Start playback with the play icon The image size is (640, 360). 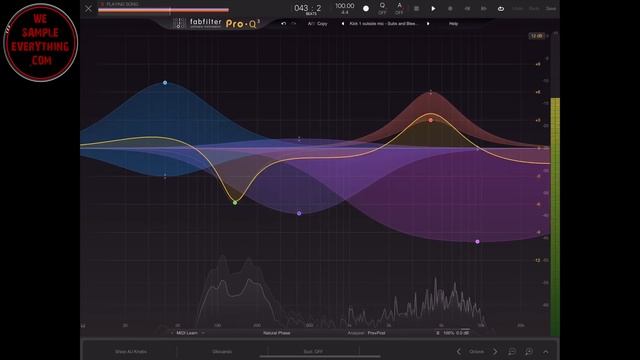pyautogui.click(x=433, y=8)
